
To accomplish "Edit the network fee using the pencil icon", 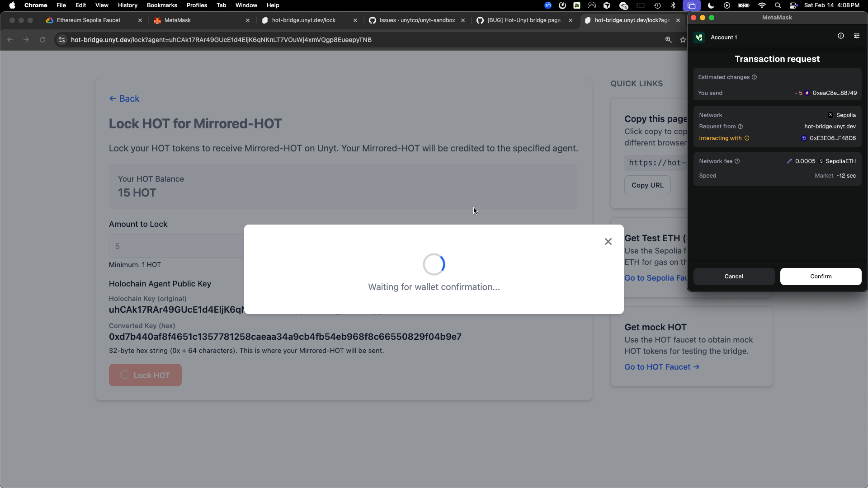I will 790,161.
